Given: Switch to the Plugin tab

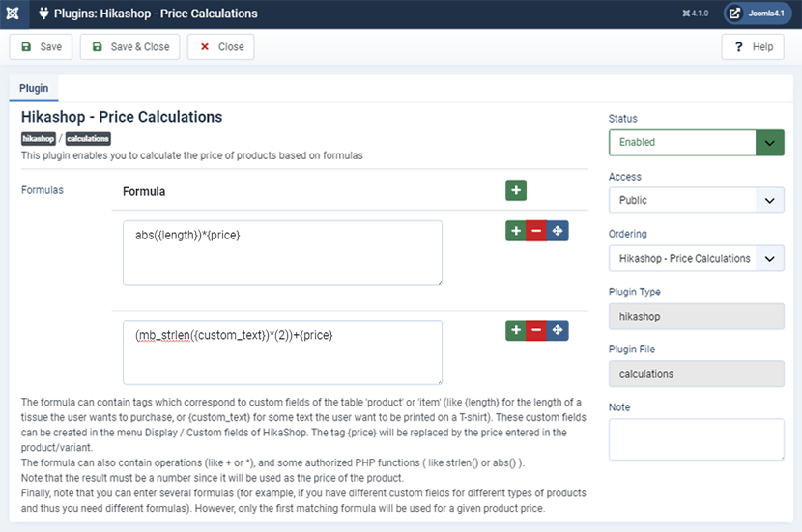Looking at the screenshot, I should coord(34,88).
